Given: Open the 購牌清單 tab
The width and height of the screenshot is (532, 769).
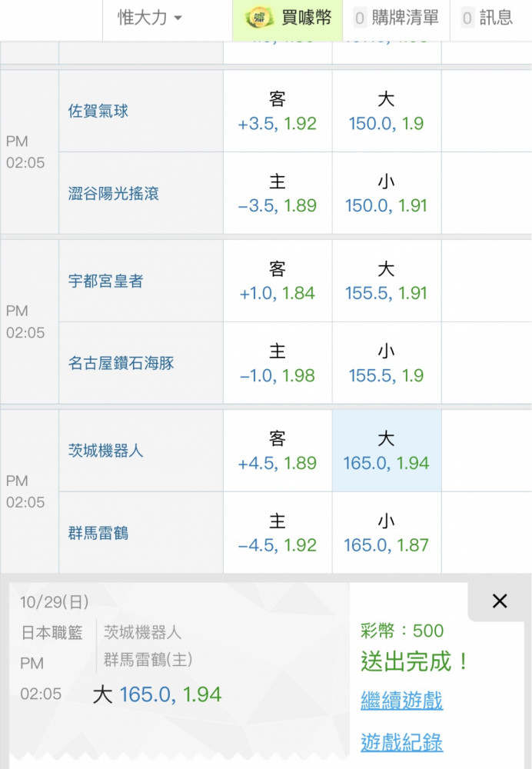Looking at the screenshot, I should pyautogui.click(x=396, y=18).
